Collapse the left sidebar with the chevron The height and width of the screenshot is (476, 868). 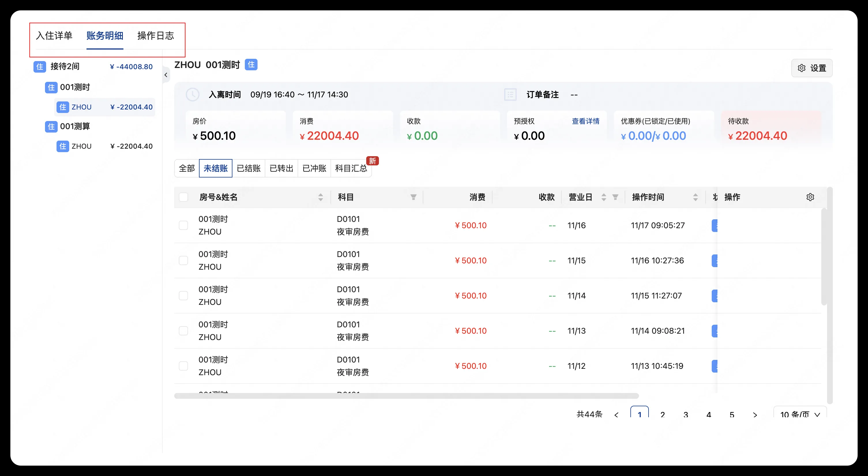166,75
